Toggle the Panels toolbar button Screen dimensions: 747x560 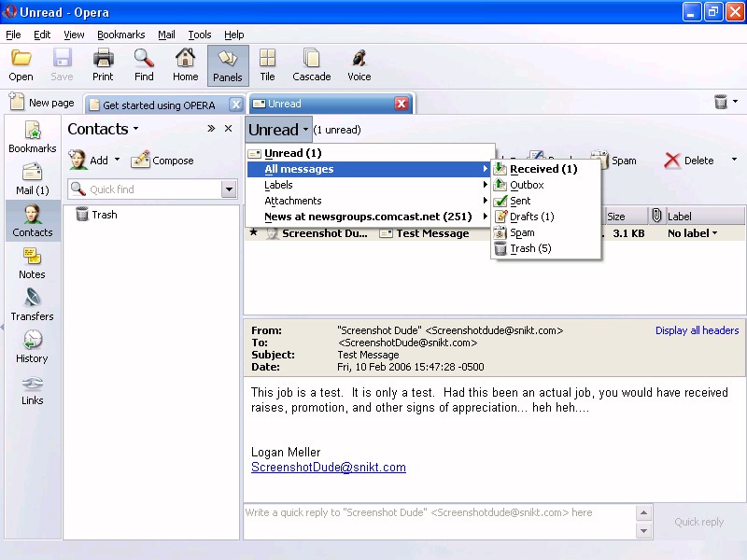227,65
